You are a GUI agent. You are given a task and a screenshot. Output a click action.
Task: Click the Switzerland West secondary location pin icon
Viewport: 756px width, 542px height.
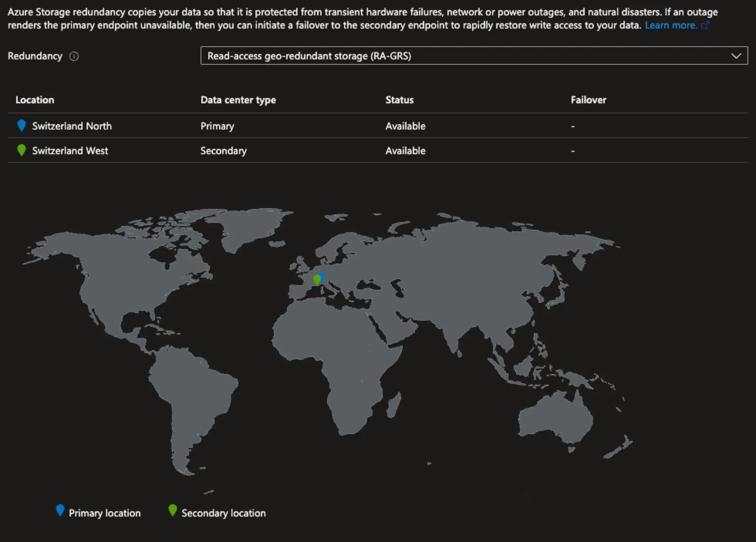[x=22, y=150]
